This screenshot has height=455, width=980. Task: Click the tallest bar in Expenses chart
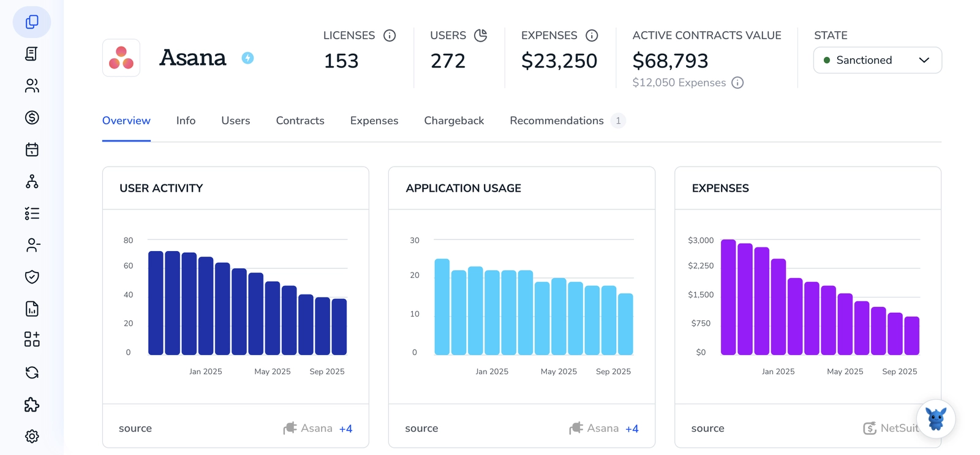pos(728,297)
